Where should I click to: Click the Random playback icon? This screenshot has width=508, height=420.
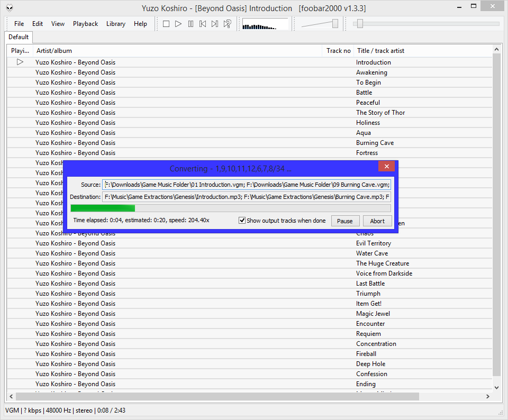click(x=227, y=24)
